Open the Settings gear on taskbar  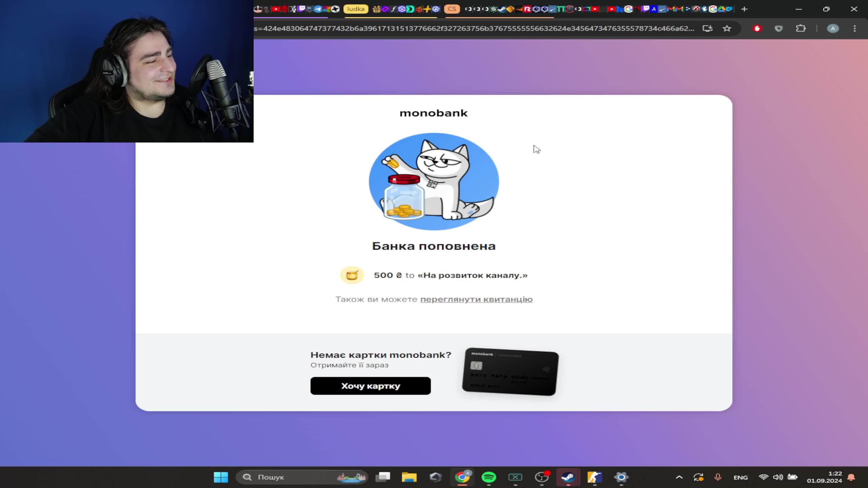coord(621,477)
